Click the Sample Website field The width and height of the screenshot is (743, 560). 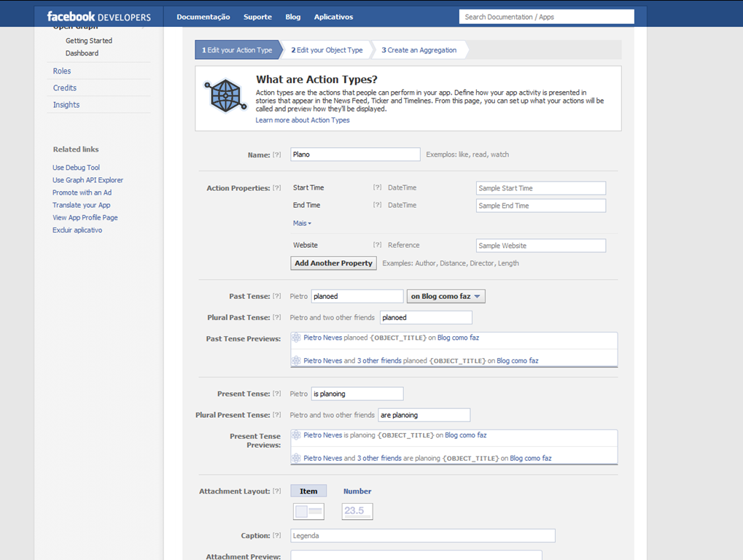click(541, 246)
